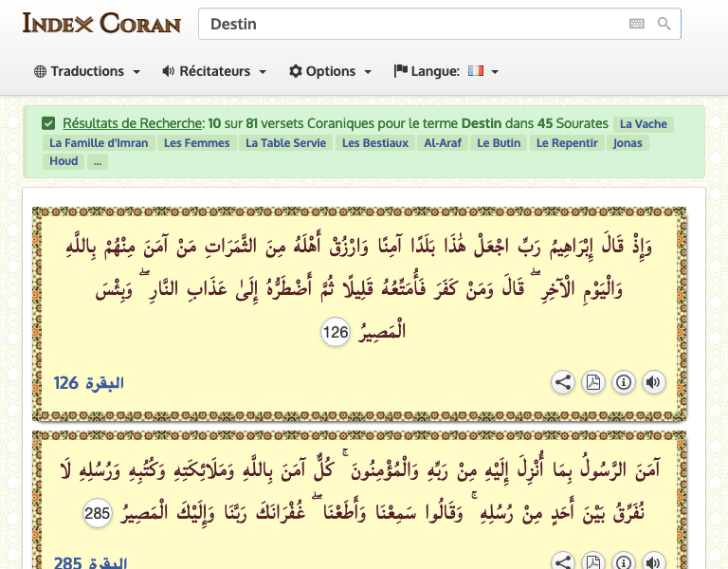Share verse 126 of Al-Baqara
Screen dimensions: 728x569
[563, 382]
